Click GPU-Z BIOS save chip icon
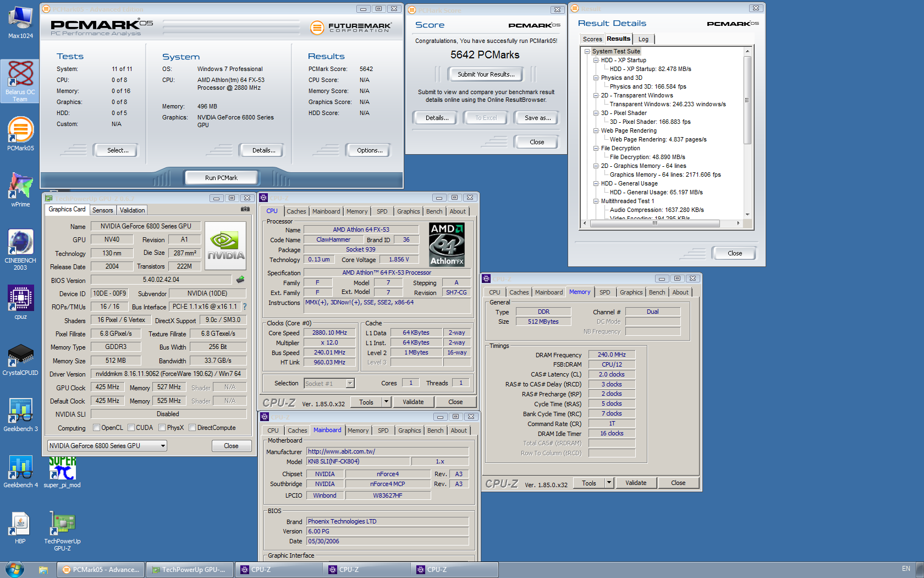Screen dimensions: 924x578 (240, 280)
